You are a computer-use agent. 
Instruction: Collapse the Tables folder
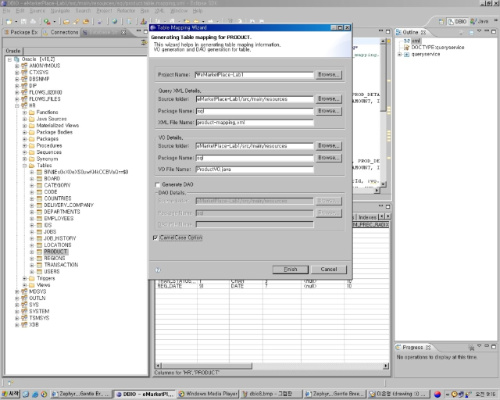pos(24,165)
